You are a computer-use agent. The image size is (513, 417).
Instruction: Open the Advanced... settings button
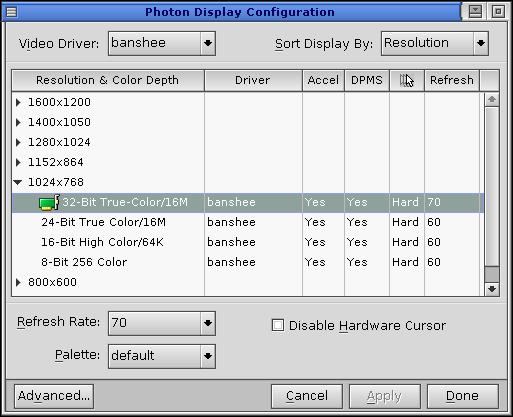tap(54, 396)
